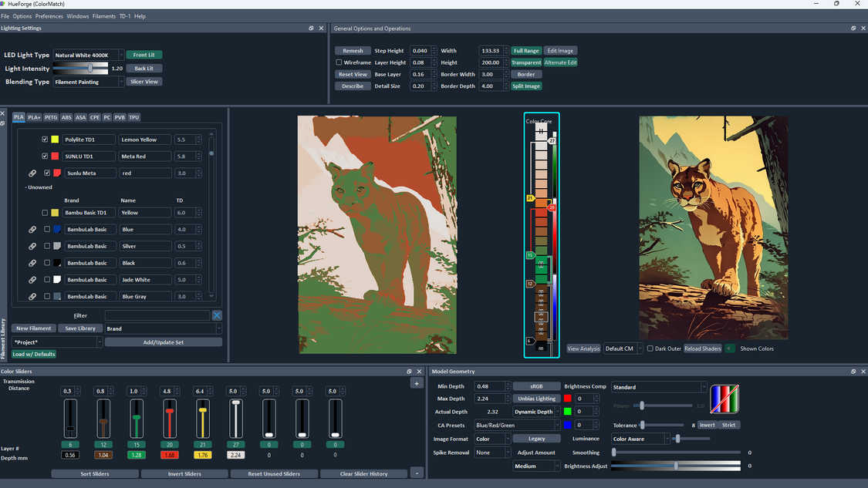Click the green arrow beside Shown Colors
This screenshot has width=868, height=488.
tap(730, 348)
